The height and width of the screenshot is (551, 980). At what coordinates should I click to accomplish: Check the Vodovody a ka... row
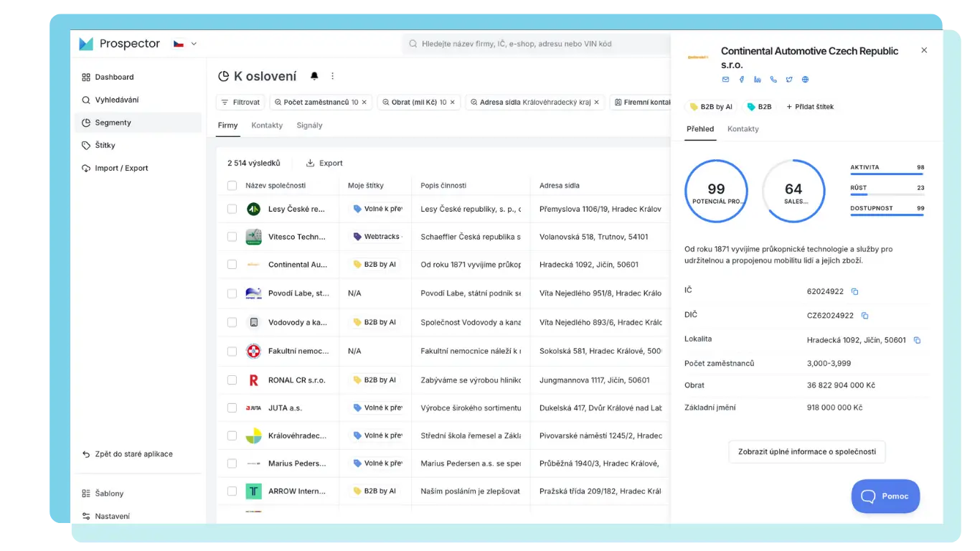(232, 322)
